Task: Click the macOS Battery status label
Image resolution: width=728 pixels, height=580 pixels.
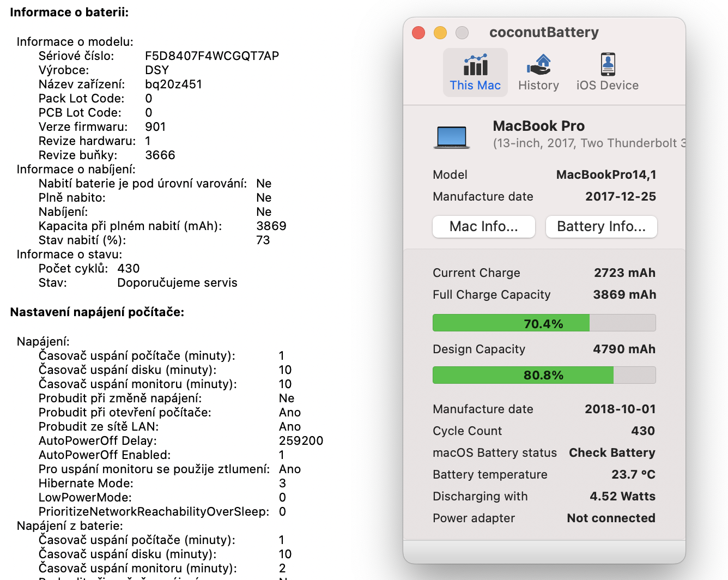Action: pos(495,453)
